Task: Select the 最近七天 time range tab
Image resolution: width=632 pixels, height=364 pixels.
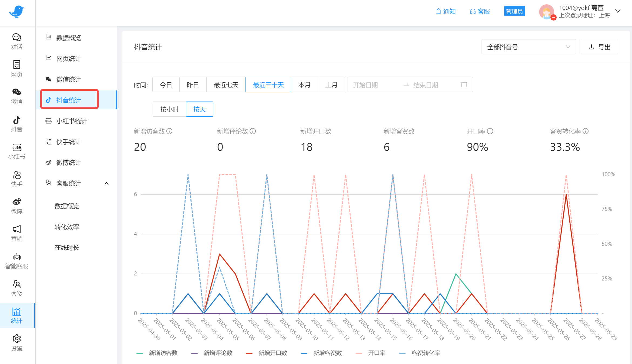Action: pyautogui.click(x=226, y=85)
